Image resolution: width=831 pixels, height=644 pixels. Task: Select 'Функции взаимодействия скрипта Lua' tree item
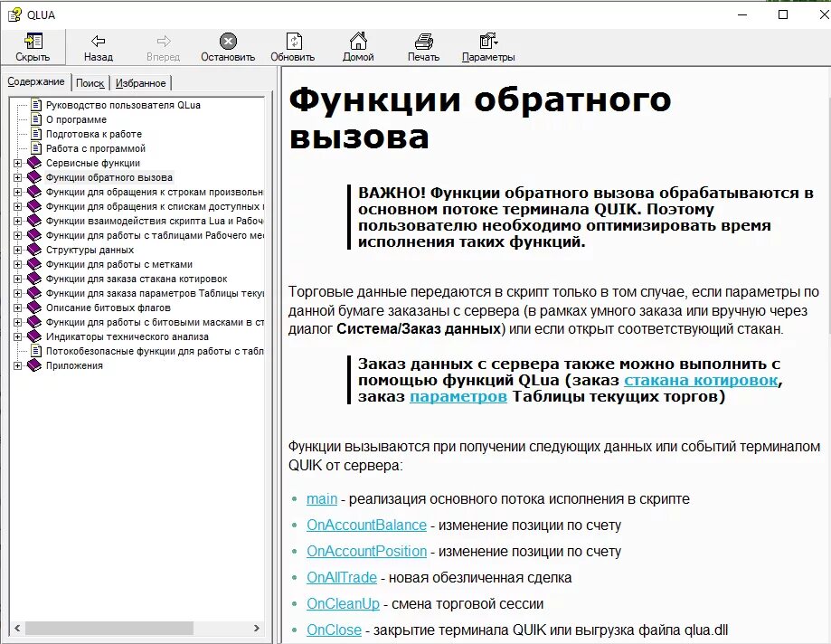[155, 221]
